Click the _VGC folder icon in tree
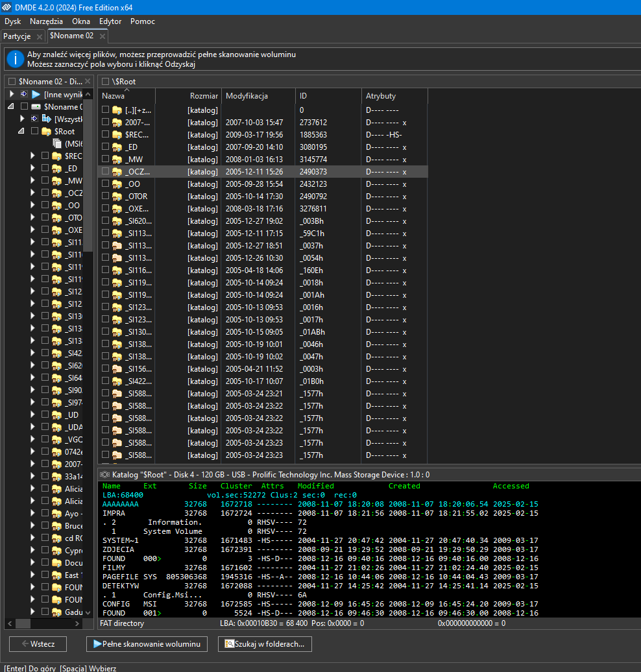This screenshot has width=641, height=672. (x=56, y=439)
